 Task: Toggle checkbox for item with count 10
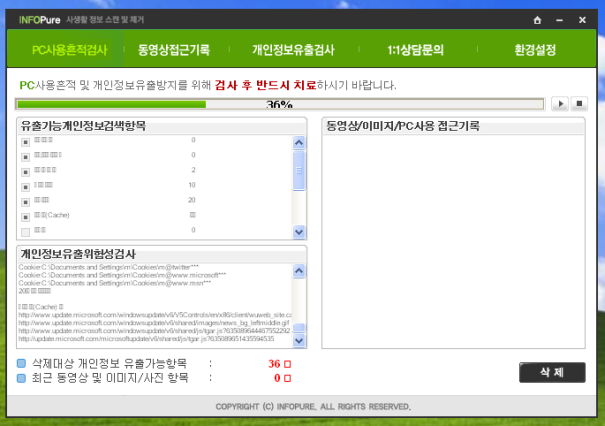(x=26, y=186)
